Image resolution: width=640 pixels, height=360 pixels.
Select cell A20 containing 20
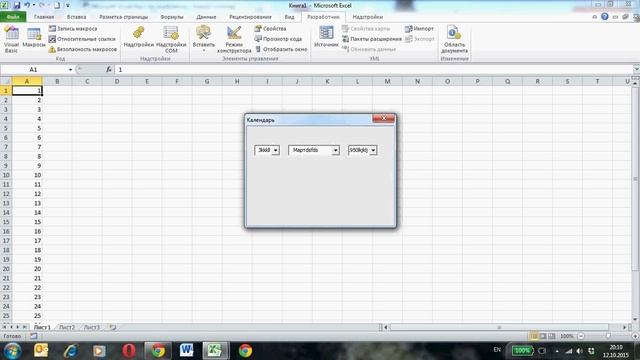(x=27, y=269)
